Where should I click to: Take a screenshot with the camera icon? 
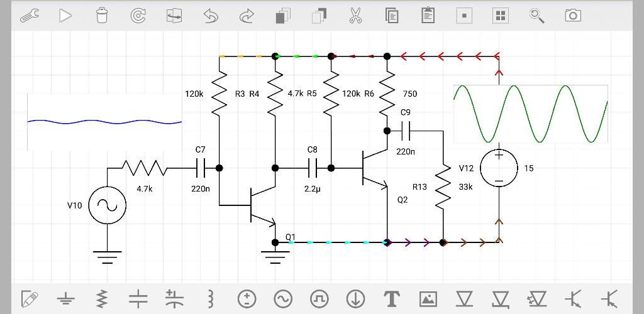click(x=573, y=16)
